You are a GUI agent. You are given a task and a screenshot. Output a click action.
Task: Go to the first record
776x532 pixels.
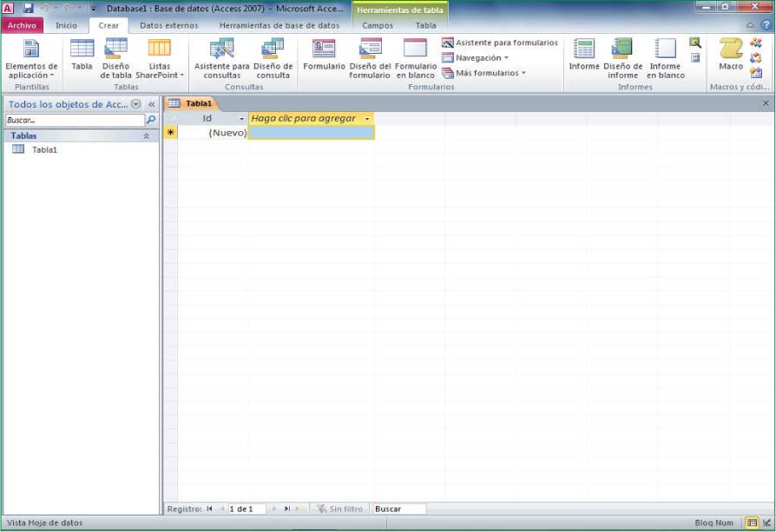click(209, 509)
